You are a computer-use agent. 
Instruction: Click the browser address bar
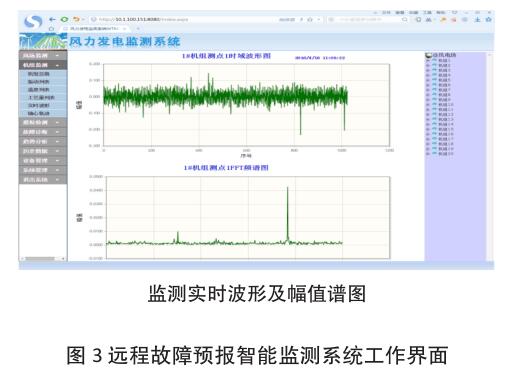click(x=183, y=20)
